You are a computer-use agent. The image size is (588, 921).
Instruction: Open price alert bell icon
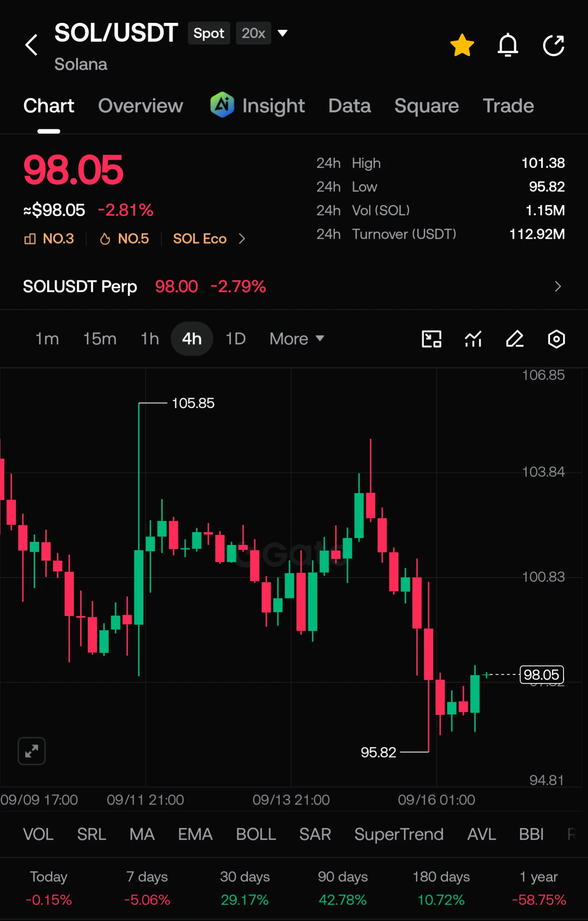click(508, 45)
